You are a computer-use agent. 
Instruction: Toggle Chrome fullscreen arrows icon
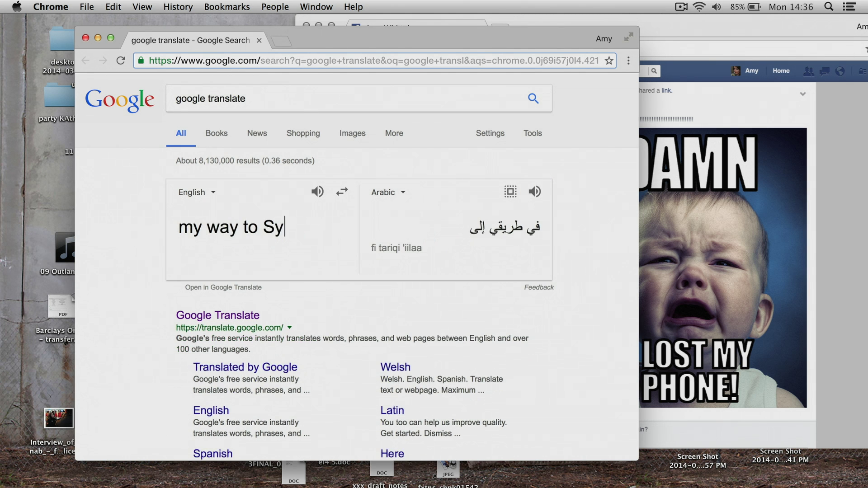click(x=628, y=38)
